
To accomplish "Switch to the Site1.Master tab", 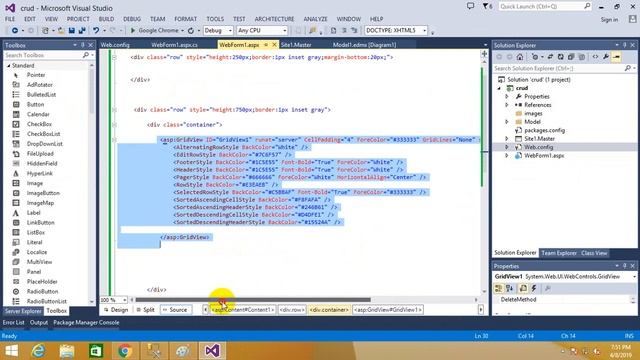I will click(x=296, y=45).
